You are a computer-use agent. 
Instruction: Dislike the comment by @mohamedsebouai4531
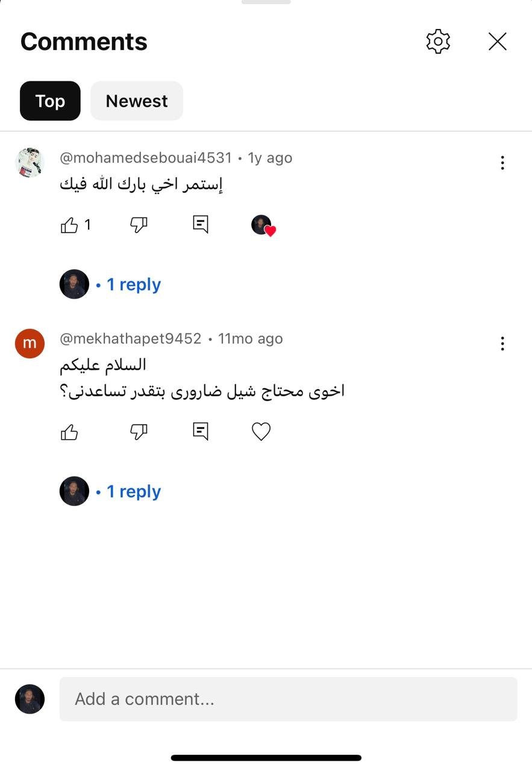[x=139, y=225]
